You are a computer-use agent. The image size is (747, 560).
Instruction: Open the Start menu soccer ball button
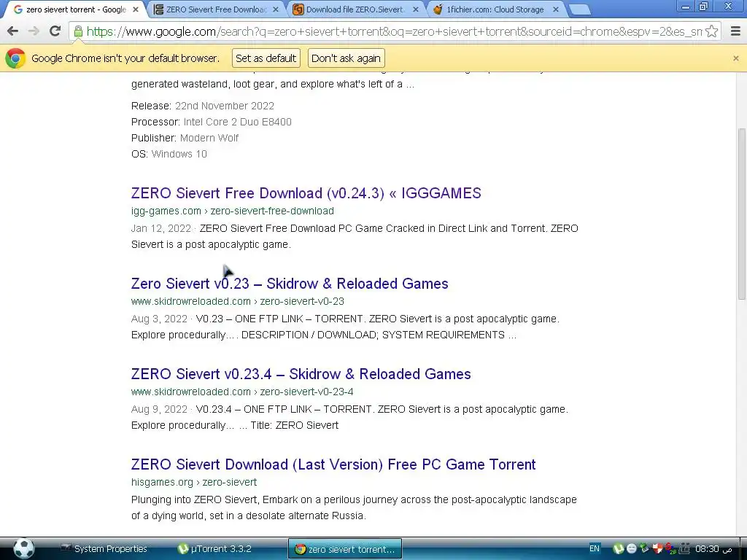click(x=23, y=548)
